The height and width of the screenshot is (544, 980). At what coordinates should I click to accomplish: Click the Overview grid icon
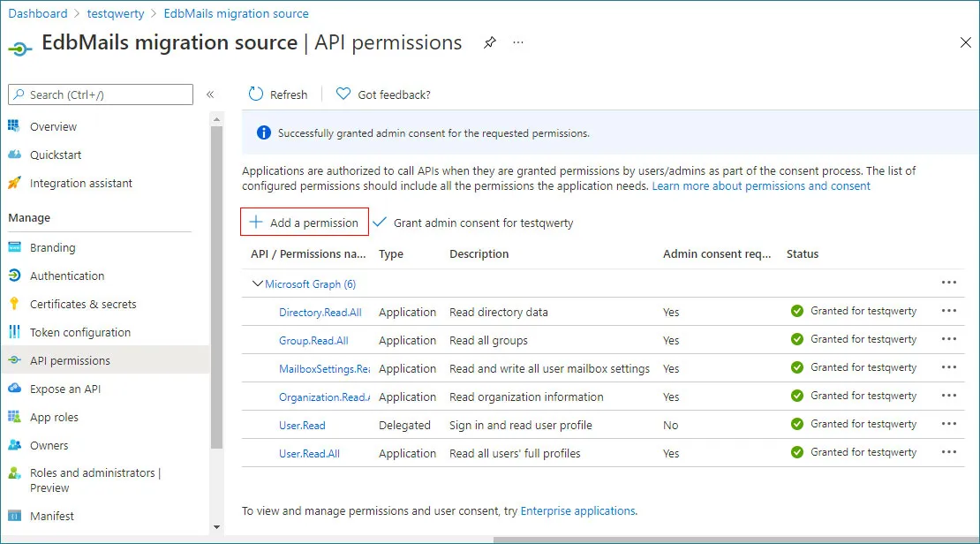point(14,125)
